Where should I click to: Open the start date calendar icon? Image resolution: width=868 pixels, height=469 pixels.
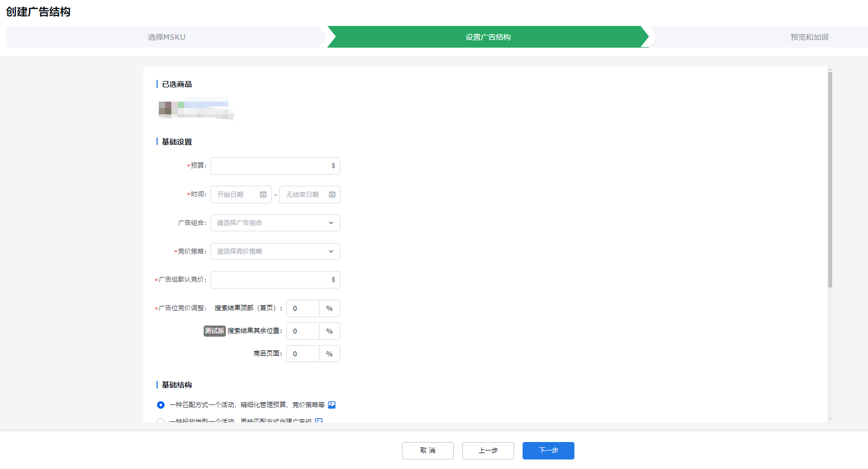click(x=263, y=195)
